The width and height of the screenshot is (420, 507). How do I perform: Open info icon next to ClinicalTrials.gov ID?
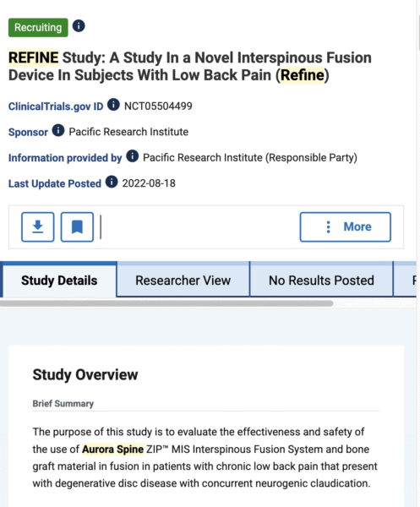tap(113, 105)
